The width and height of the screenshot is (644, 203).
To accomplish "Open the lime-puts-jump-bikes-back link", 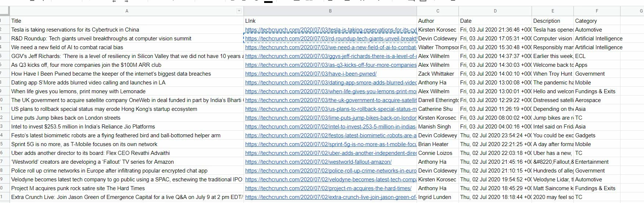I will click(331, 118).
